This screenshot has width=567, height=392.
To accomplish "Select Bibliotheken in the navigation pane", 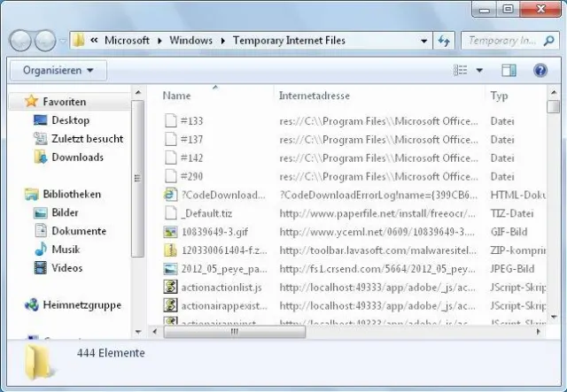I will (72, 194).
